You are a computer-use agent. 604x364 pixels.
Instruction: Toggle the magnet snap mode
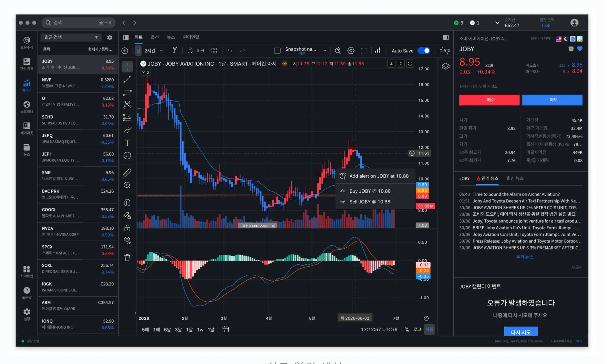coord(127,202)
